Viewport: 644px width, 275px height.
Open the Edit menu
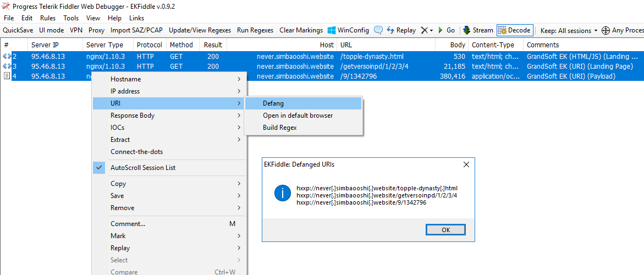pos(27,18)
